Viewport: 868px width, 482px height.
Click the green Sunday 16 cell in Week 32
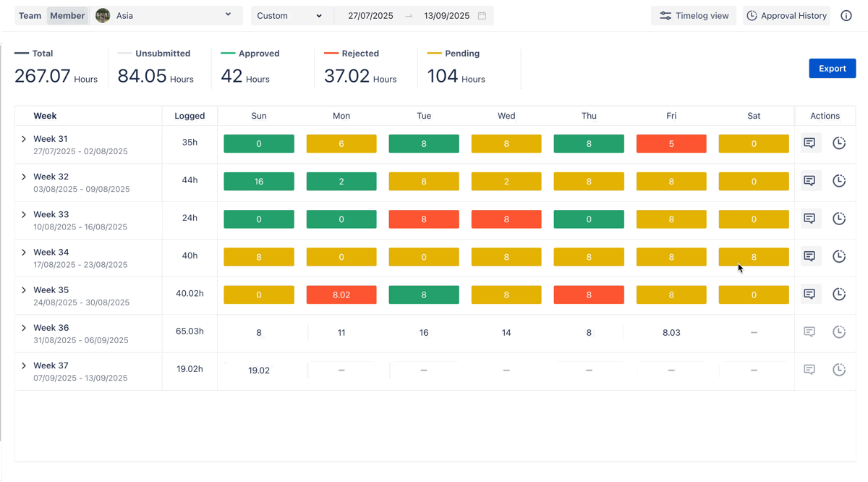[x=259, y=181]
